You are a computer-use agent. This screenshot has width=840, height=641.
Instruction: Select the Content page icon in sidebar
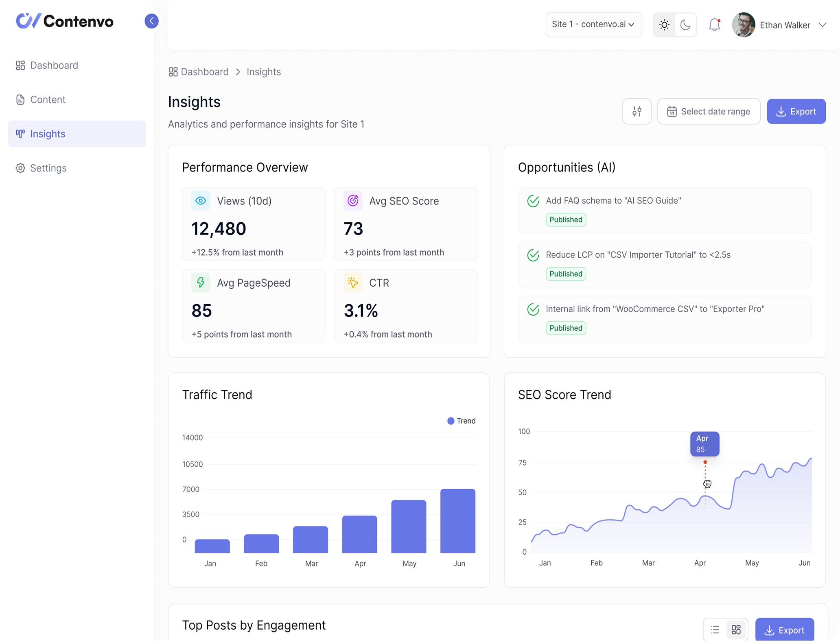point(21,99)
